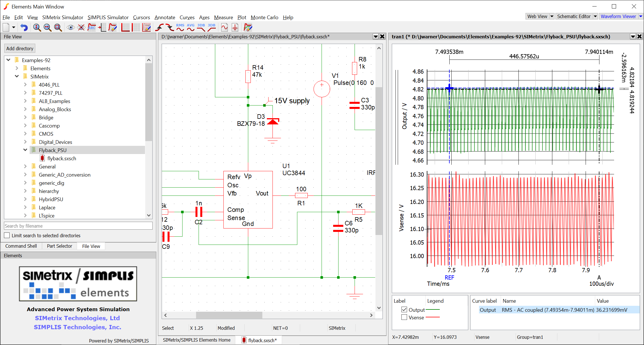Open SIMetrix Technologies, Ltd link

pos(77,318)
